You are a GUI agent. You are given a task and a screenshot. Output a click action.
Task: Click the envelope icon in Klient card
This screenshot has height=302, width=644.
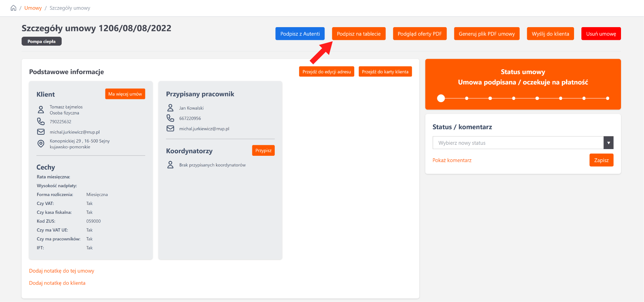(41, 132)
